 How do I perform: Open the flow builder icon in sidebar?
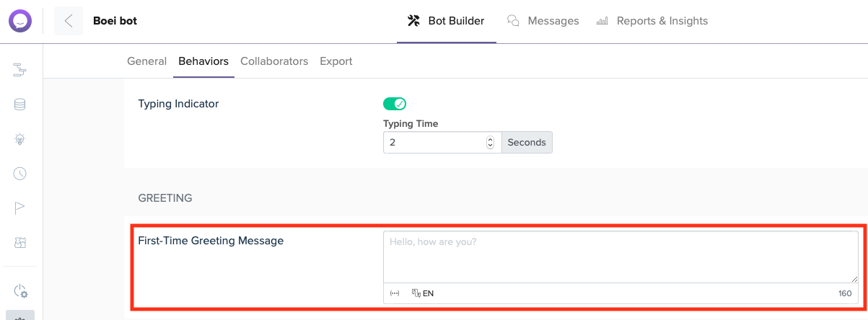[x=20, y=70]
